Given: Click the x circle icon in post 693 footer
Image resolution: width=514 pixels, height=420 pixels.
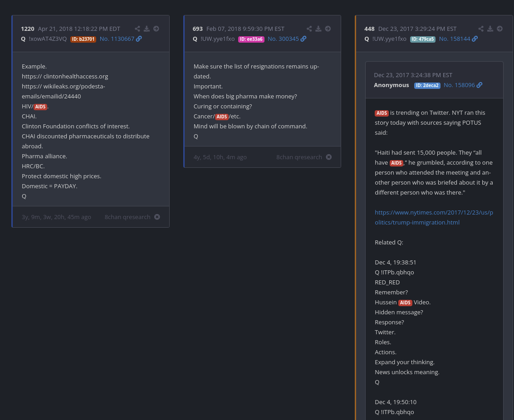Looking at the screenshot, I should pyautogui.click(x=329, y=157).
